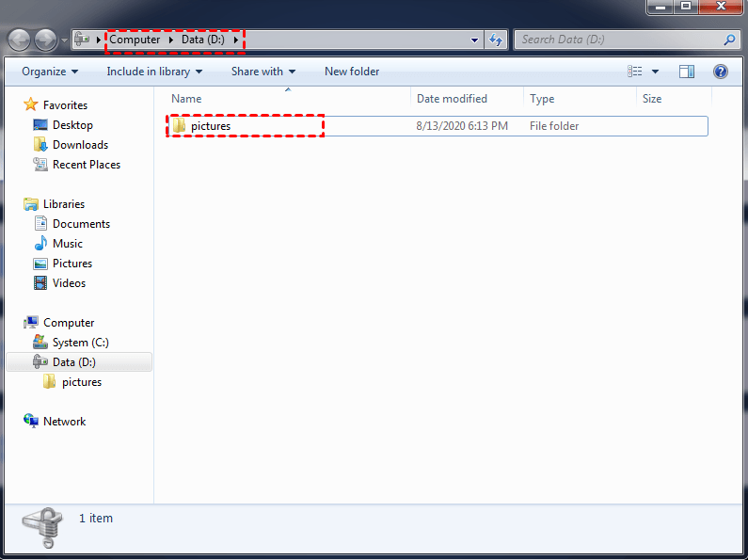Go back using the Back arrow button

pos(19,40)
